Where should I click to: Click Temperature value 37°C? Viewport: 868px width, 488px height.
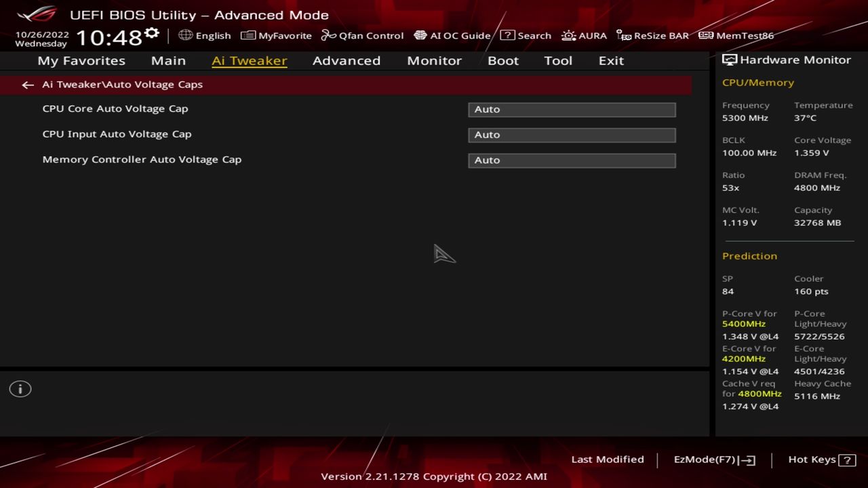click(806, 118)
